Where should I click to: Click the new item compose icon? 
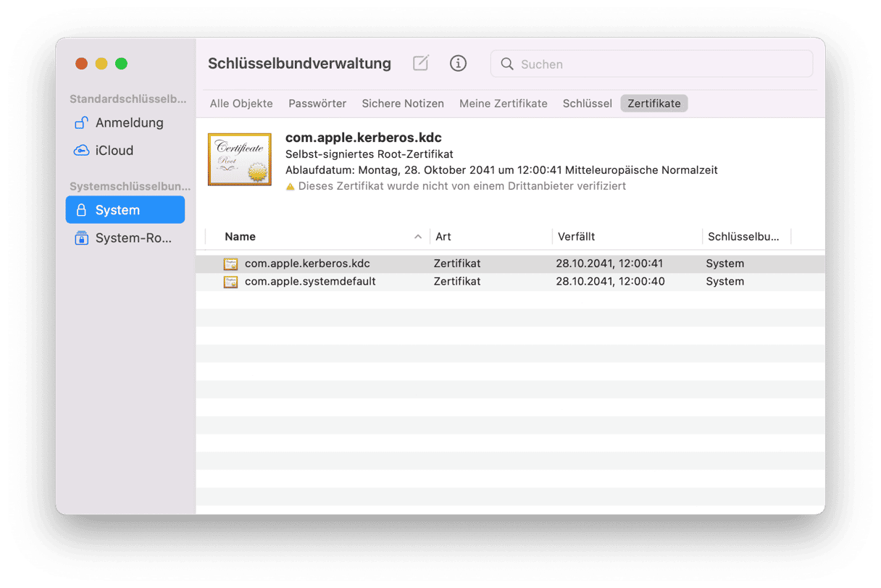pyautogui.click(x=421, y=63)
